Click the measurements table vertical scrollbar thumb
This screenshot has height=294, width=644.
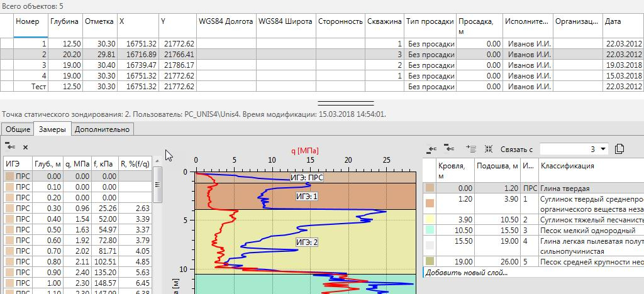coord(157,181)
